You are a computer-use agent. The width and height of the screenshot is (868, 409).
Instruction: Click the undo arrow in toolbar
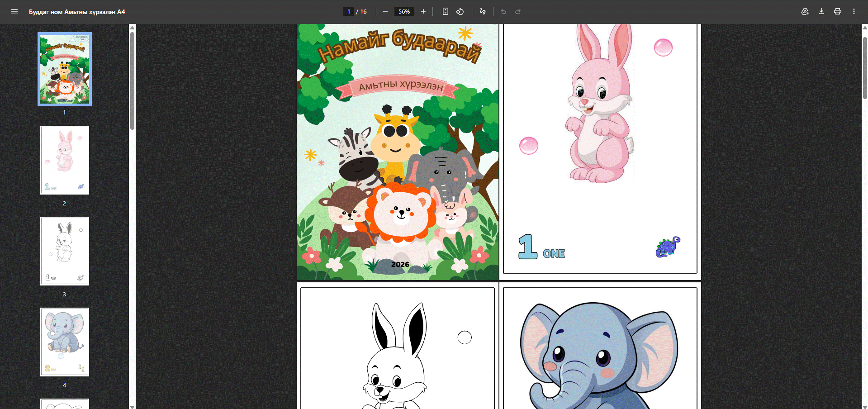click(503, 11)
